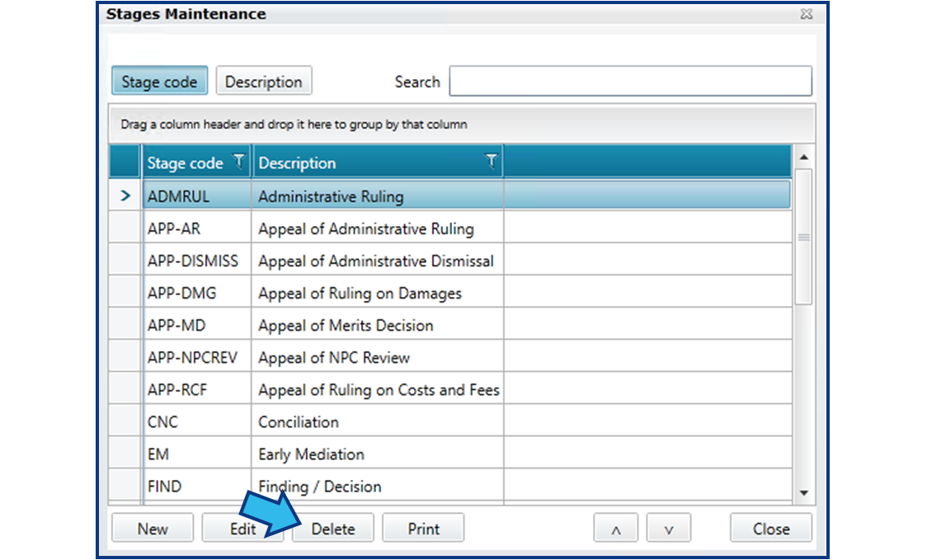The width and height of the screenshot is (927, 560).
Task: Click the New button
Action: click(x=153, y=529)
